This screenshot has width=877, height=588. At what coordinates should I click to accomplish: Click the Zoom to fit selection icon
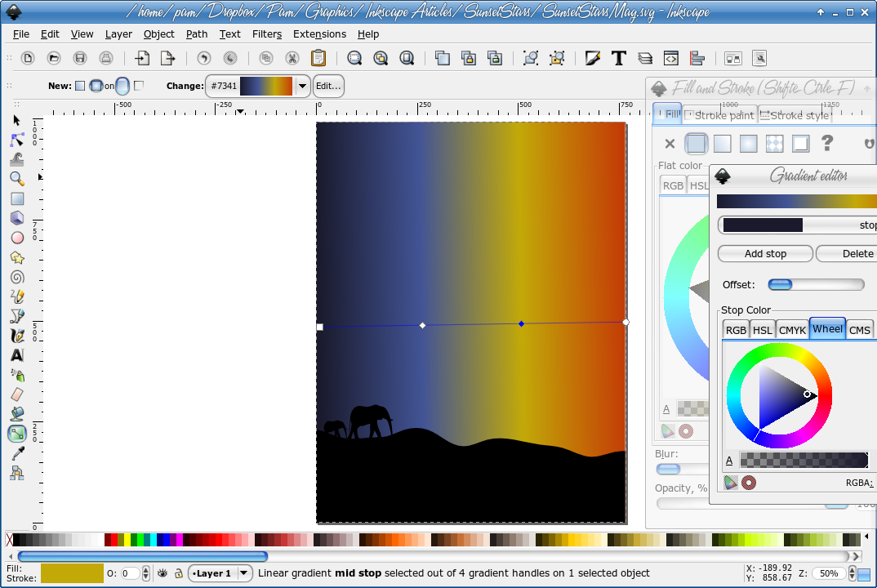coord(354,58)
